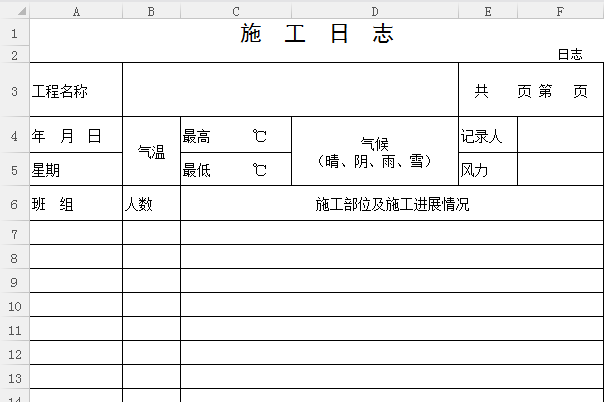This screenshot has width=604, height=402.
Task: Select row 3 header
Action: click(x=14, y=91)
